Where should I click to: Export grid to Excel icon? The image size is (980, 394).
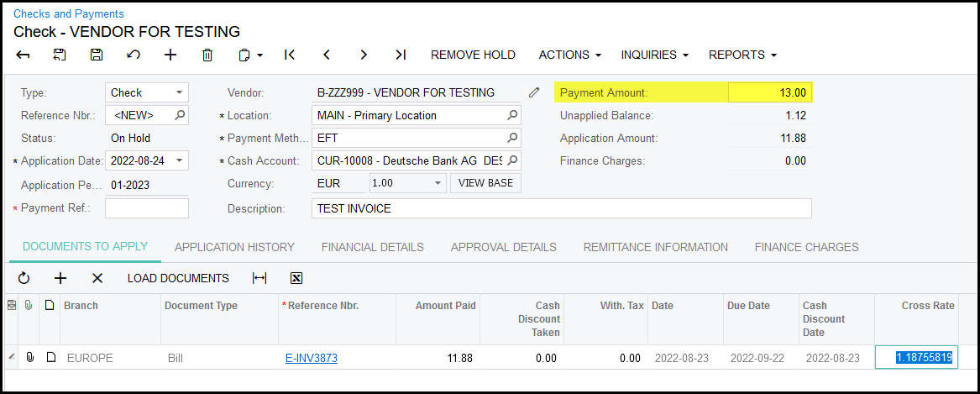(x=296, y=278)
